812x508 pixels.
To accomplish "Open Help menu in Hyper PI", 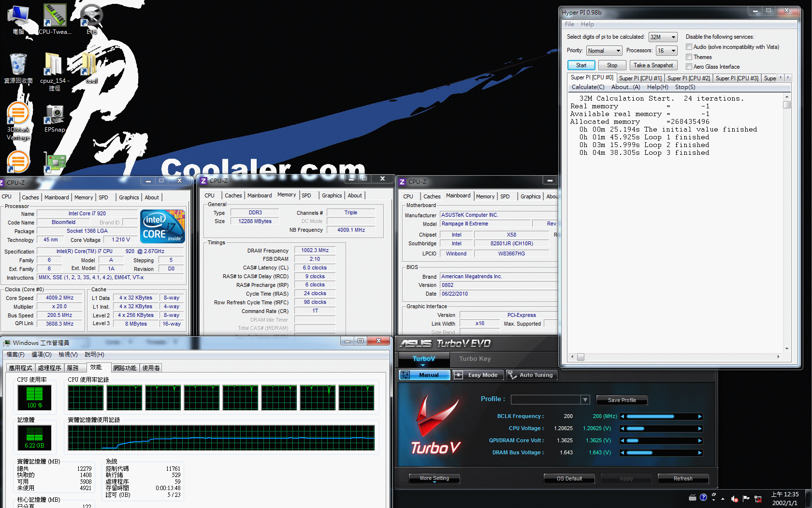I will (587, 24).
